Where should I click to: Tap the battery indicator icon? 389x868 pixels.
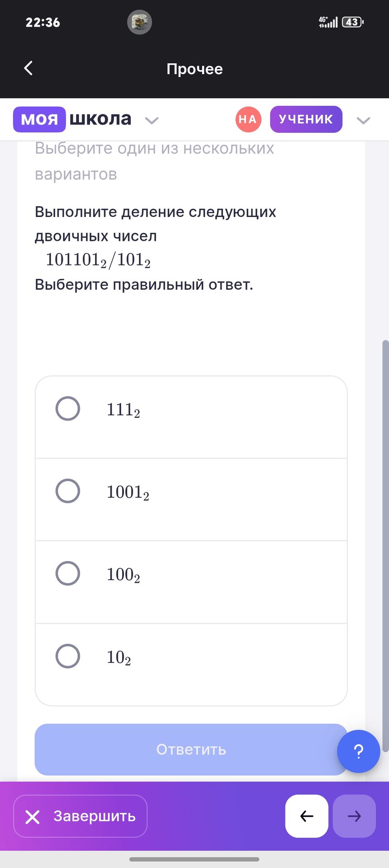tap(352, 22)
